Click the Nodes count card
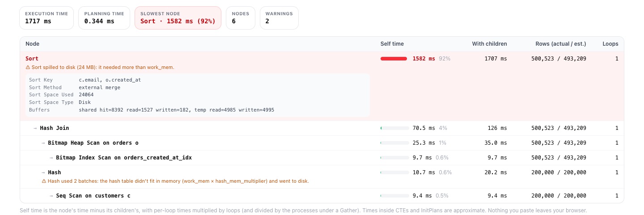 241,18
